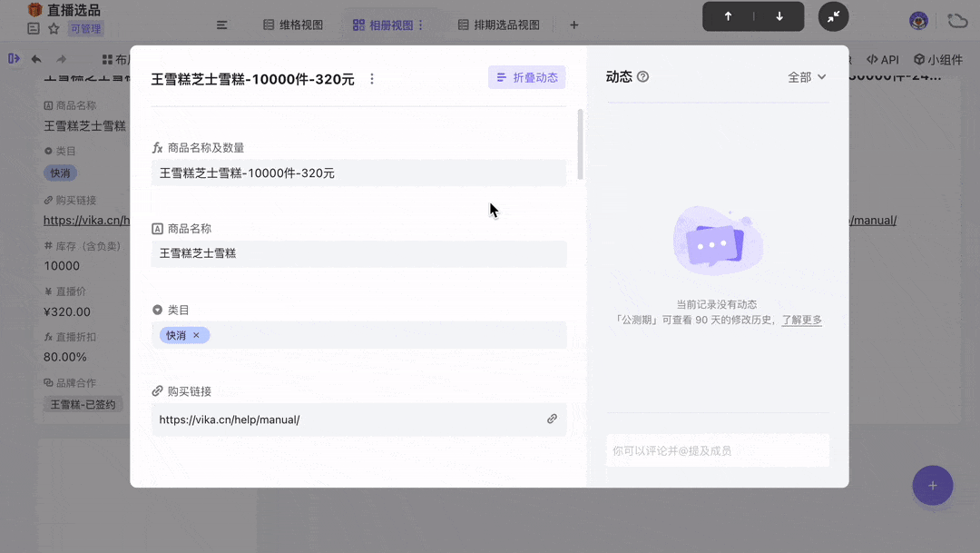
Task: Click the comment box mentioning members
Action: [718, 450]
